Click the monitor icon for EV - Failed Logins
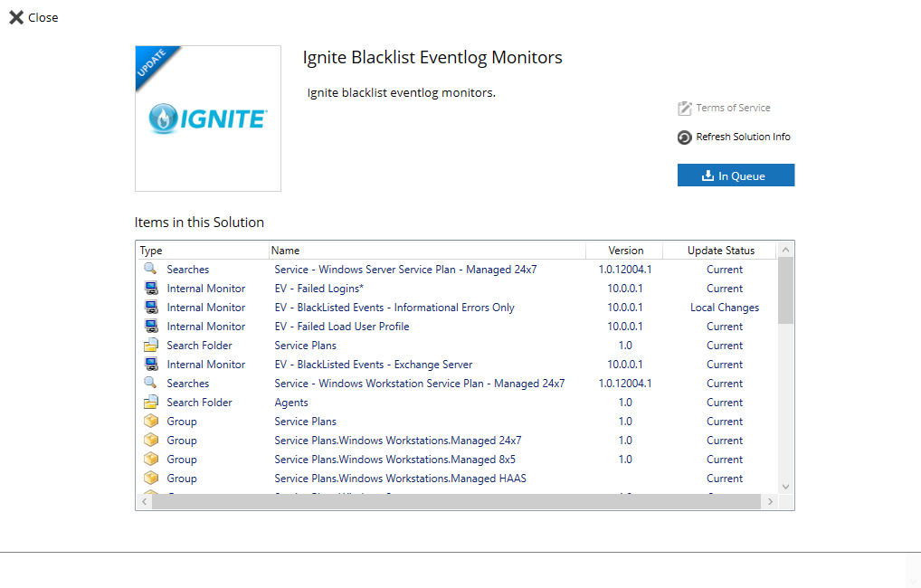Viewport: 921px width, 588px height. [150, 289]
